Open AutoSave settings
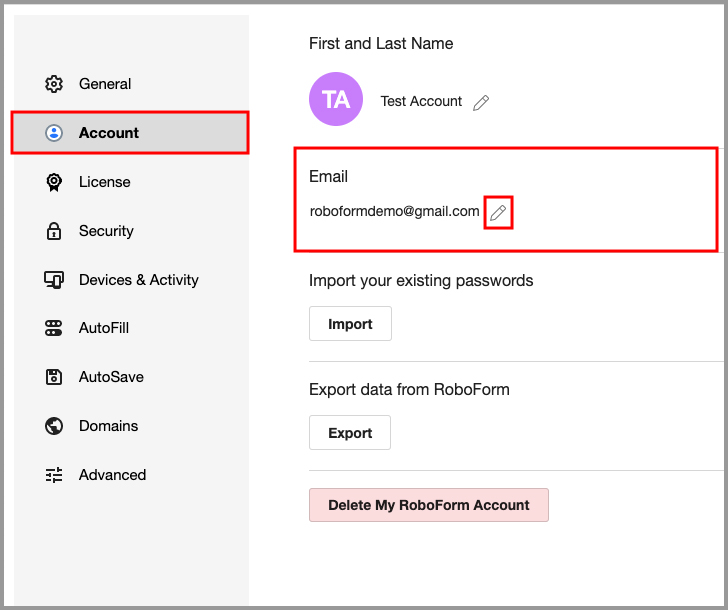This screenshot has height=610, width=728. click(111, 377)
